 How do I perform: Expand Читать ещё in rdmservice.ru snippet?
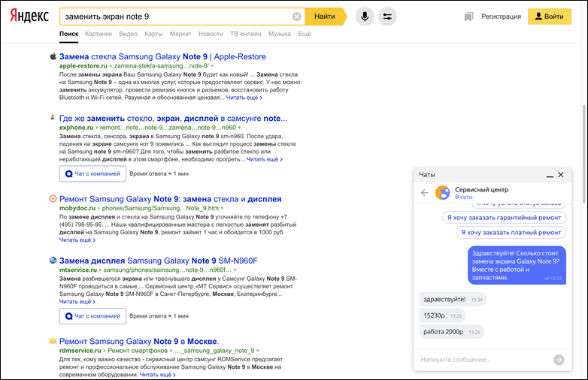coord(157,375)
